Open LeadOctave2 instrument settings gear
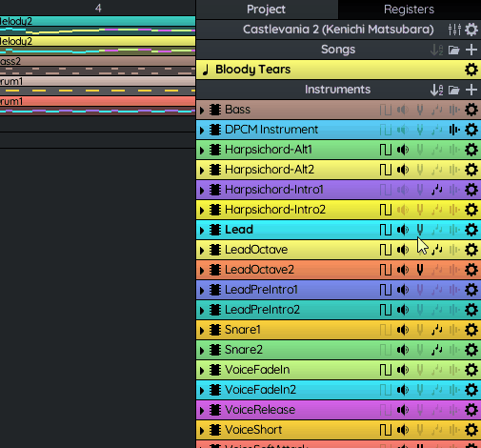Image resolution: width=481 pixels, height=448 pixels. pyautogui.click(x=471, y=270)
